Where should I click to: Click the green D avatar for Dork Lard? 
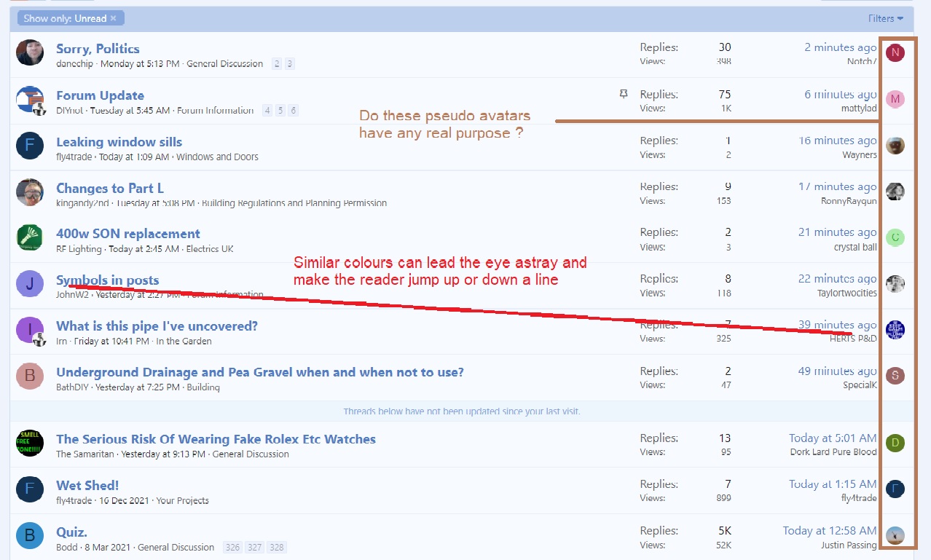tap(895, 442)
